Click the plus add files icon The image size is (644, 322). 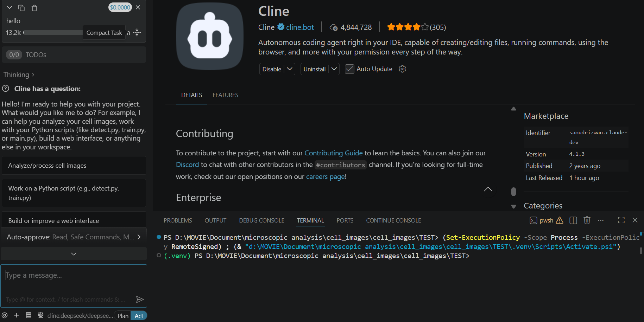click(x=16, y=315)
